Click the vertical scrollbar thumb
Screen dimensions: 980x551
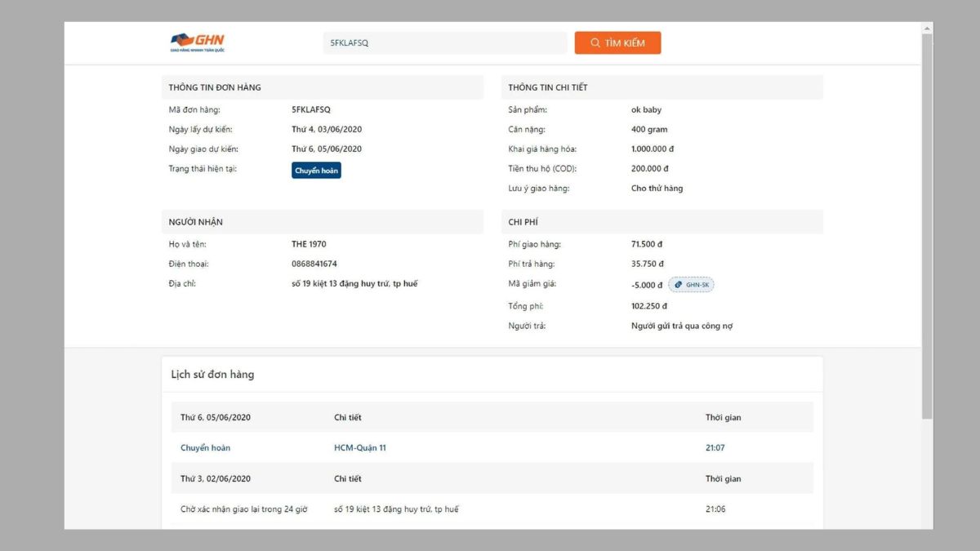(x=927, y=226)
